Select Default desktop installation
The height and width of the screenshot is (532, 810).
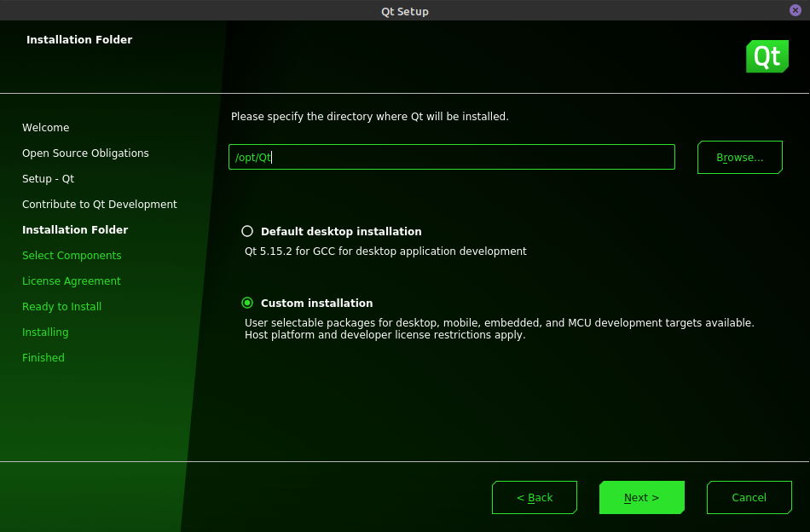[247, 231]
